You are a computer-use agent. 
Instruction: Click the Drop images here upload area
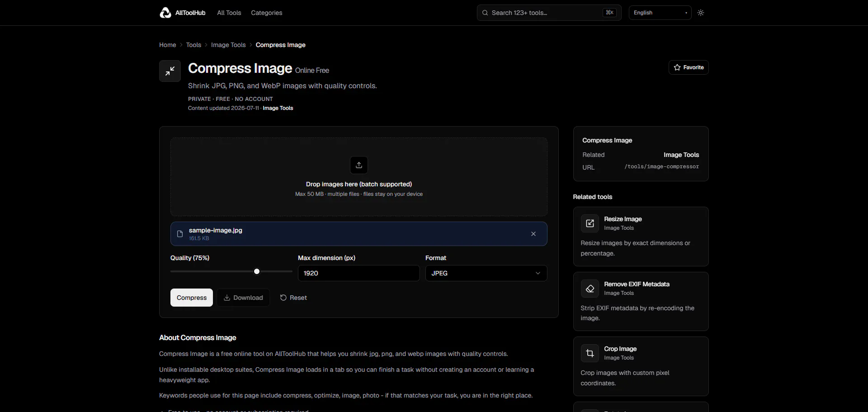tap(359, 177)
